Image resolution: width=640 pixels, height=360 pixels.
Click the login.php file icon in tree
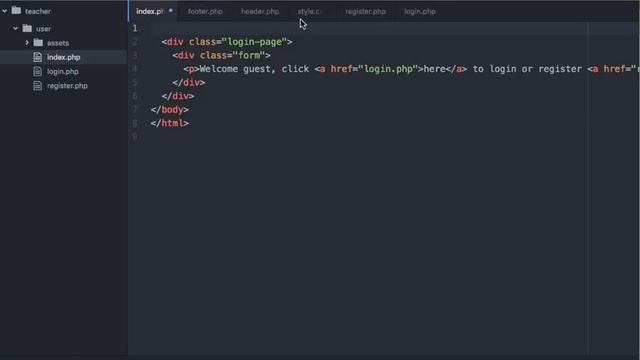pos(38,71)
